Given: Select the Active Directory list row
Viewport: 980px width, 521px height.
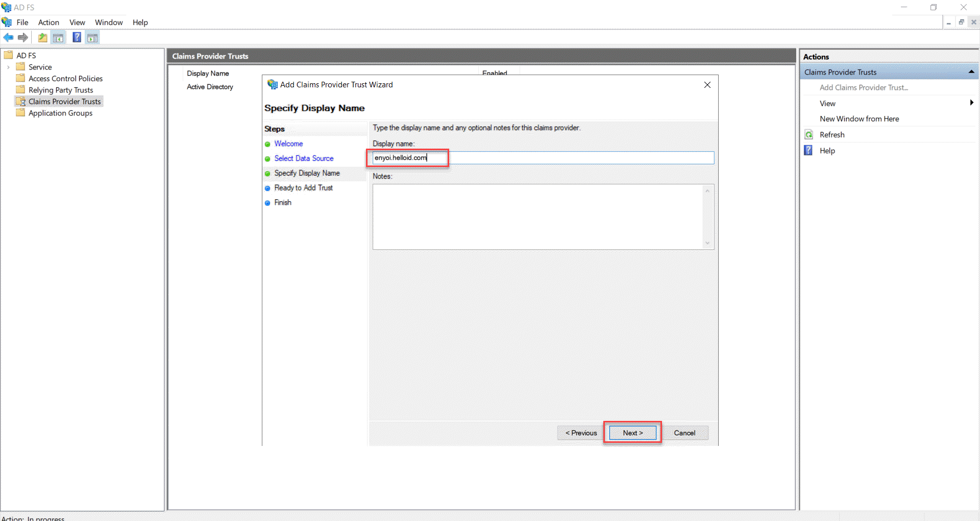Looking at the screenshot, I should click(210, 87).
